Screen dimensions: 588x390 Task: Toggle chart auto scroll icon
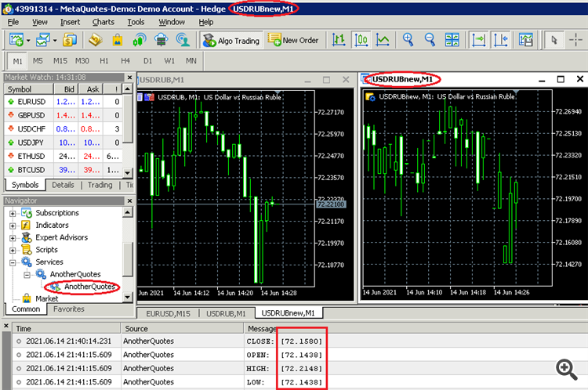click(478, 40)
